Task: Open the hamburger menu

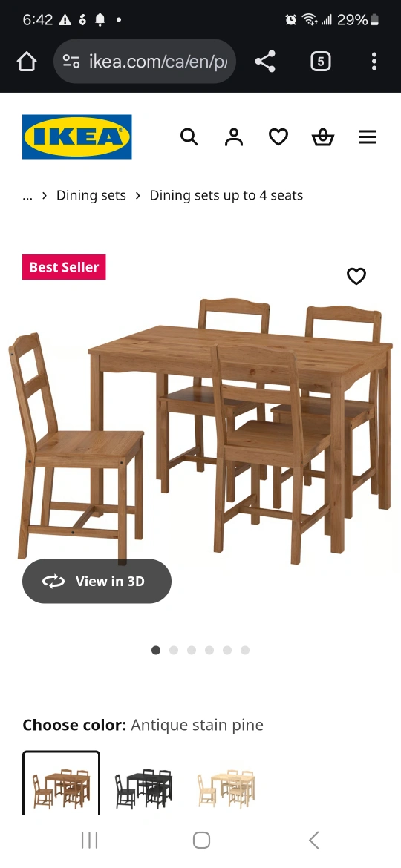Action: point(368,137)
